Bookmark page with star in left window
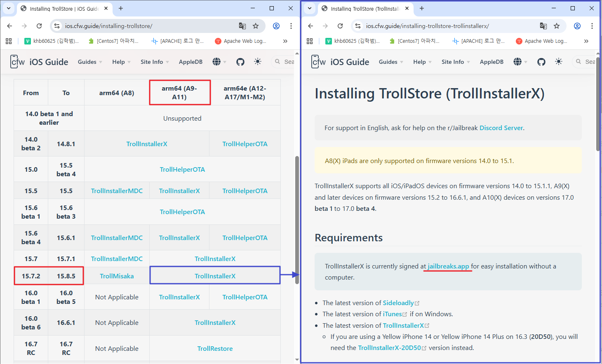This screenshot has width=602, height=364. click(256, 26)
